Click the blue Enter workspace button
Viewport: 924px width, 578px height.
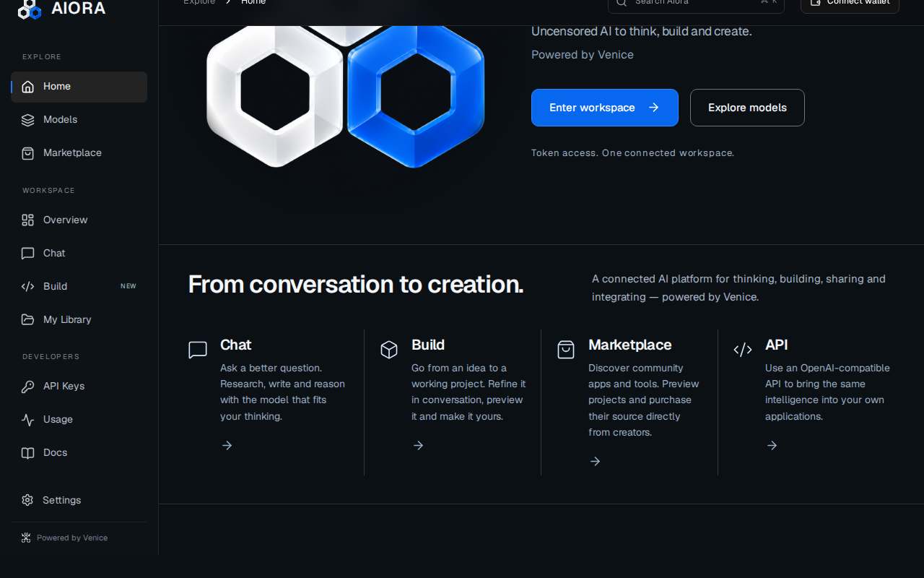click(605, 108)
